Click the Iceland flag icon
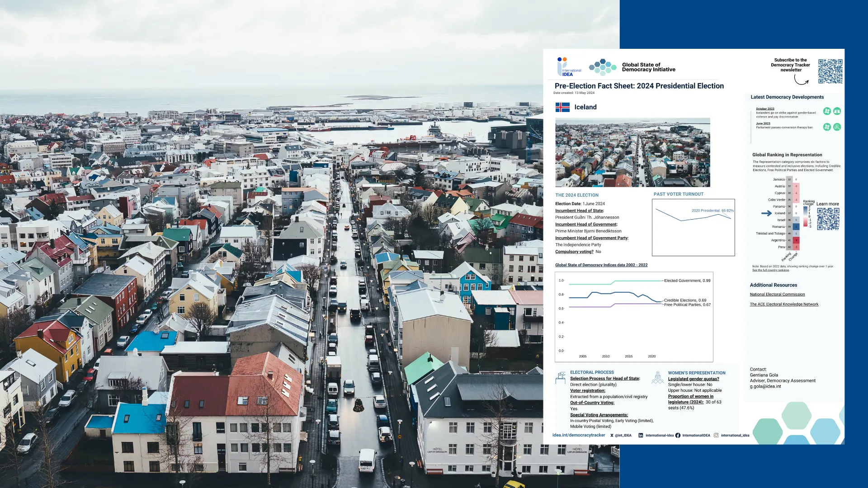 coord(562,107)
